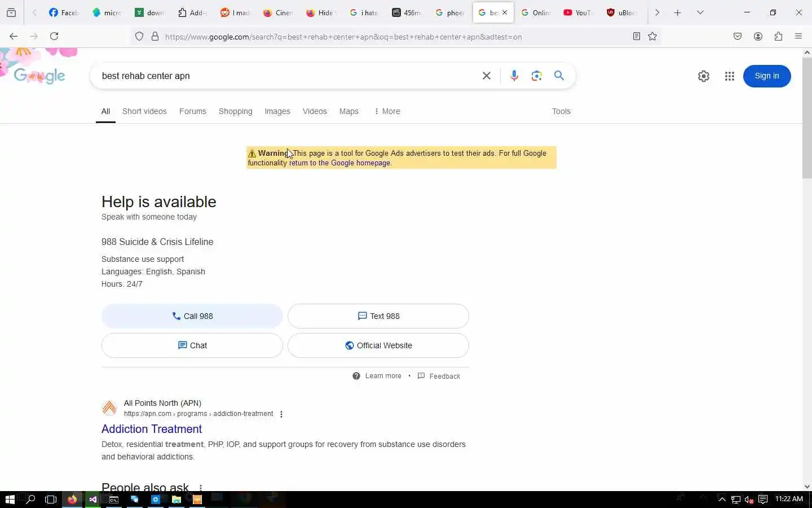Switch to the Forums tab
The image size is (812, 508).
193,111
